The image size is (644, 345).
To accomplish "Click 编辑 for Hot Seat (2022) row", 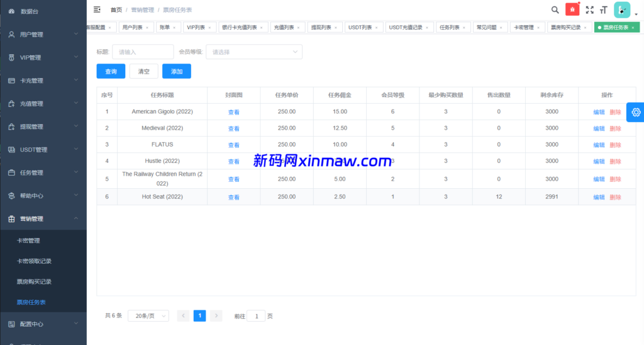I will 599,197.
